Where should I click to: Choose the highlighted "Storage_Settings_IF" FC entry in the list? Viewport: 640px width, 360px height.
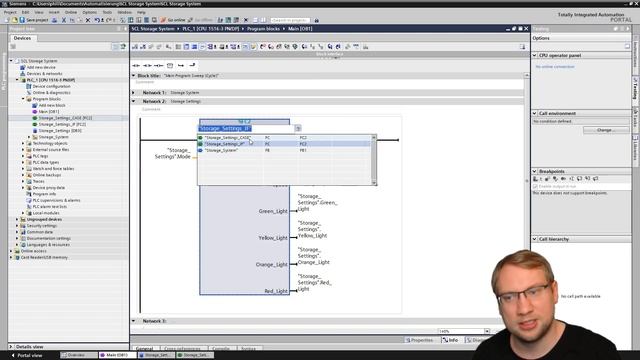(284, 144)
